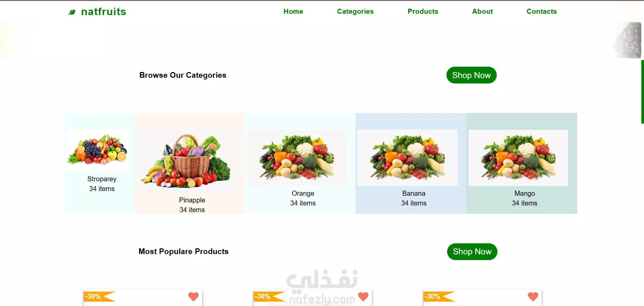The image size is (644, 306).
Task: Toggle the heart icon on the middle product
Action: coord(363,297)
